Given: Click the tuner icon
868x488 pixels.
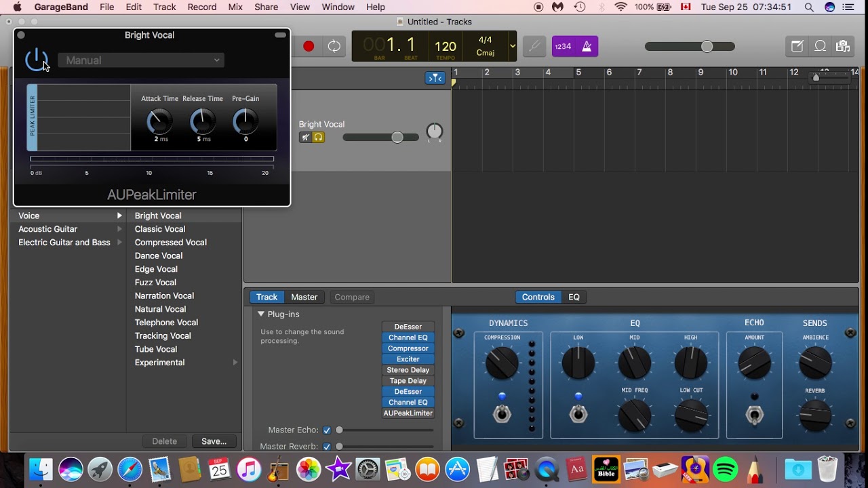Looking at the screenshot, I should [x=534, y=46].
